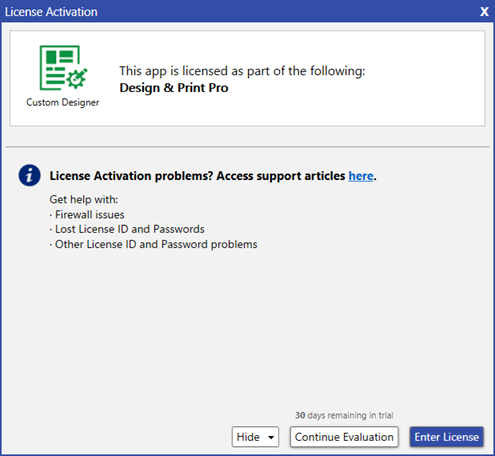The width and height of the screenshot is (495, 456).
Task: Click 'Other License ID and Password problems'
Action: tap(156, 244)
